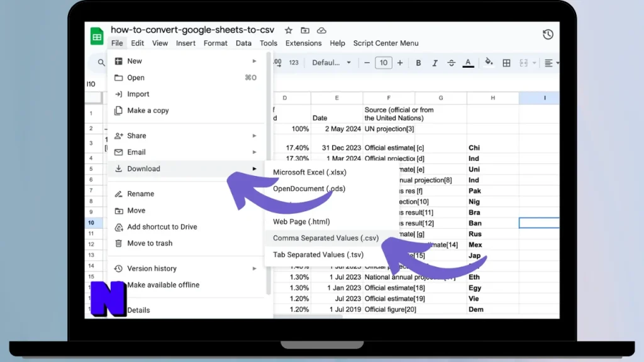Image resolution: width=644 pixels, height=362 pixels.
Task: Open the Extensions menu
Action: click(x=304, y=43)
